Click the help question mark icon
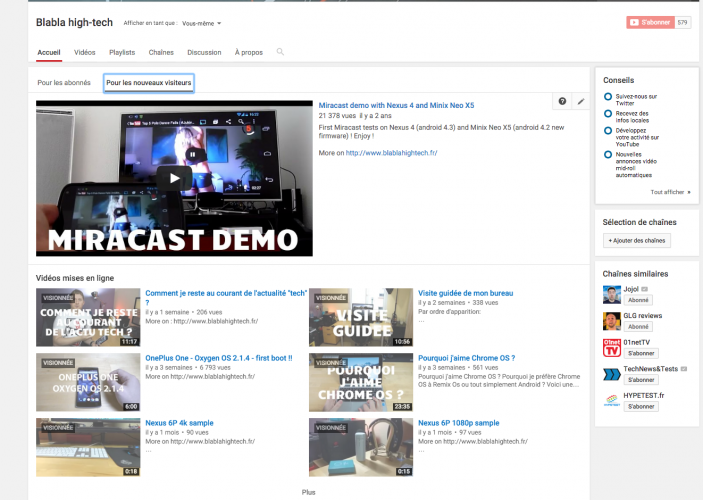This screenshot has height=500, width=703. point(562,101)
